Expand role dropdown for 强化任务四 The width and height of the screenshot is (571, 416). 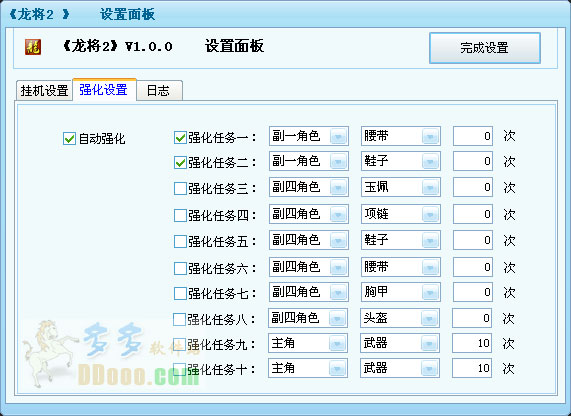(309, 214)
